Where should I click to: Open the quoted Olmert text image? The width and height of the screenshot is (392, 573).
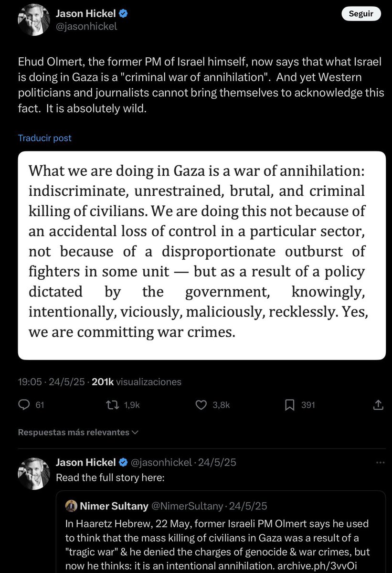pyautogui.click(x=202, y=255)
